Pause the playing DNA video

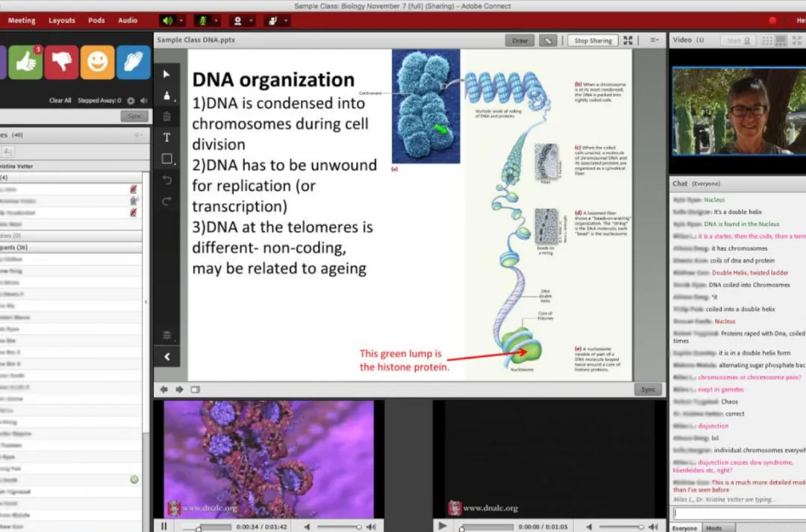pos(164,526)
